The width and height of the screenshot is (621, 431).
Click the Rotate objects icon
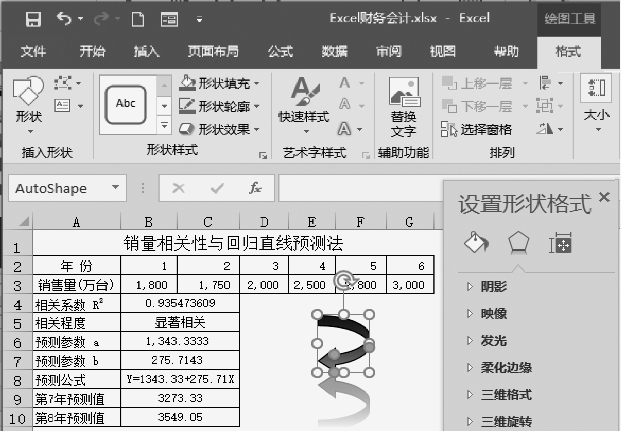coord(545,129)
